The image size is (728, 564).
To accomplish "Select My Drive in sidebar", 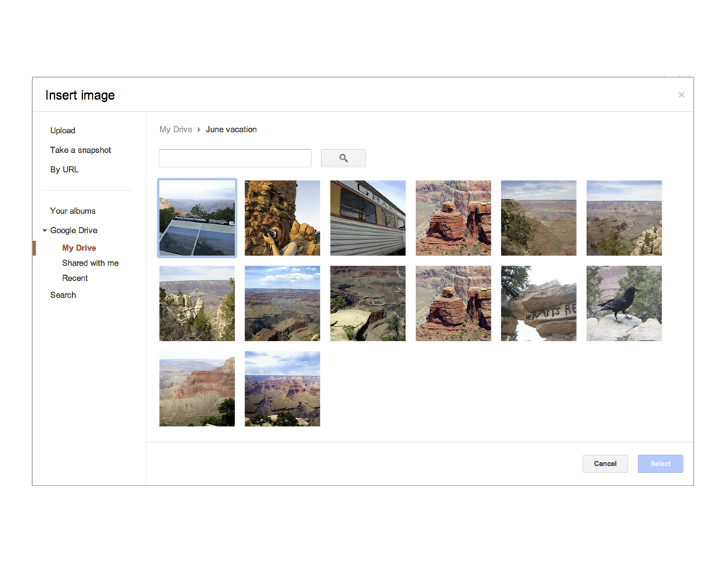I will point(79,248).
